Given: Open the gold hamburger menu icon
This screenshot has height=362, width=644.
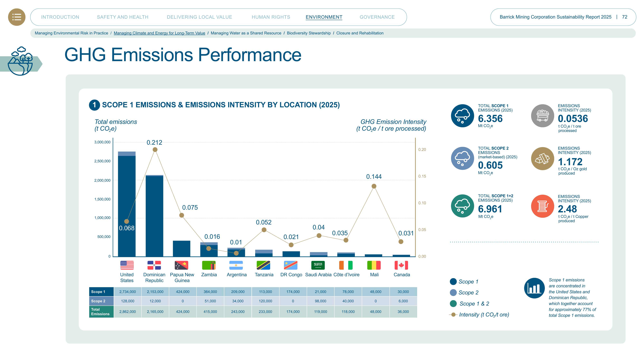Looking at the screenshot, I should (x=17, y=17).
